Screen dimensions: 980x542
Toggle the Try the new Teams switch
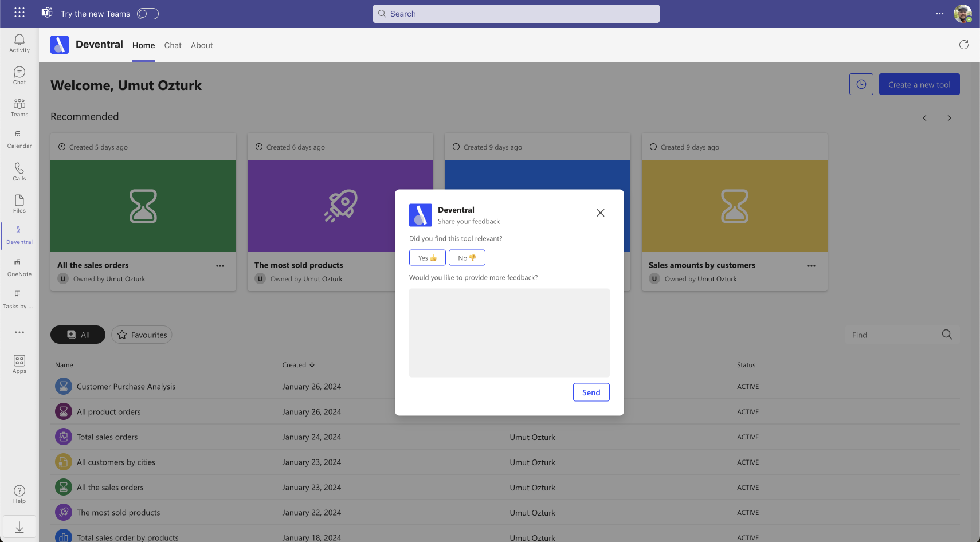pos(148,14)
